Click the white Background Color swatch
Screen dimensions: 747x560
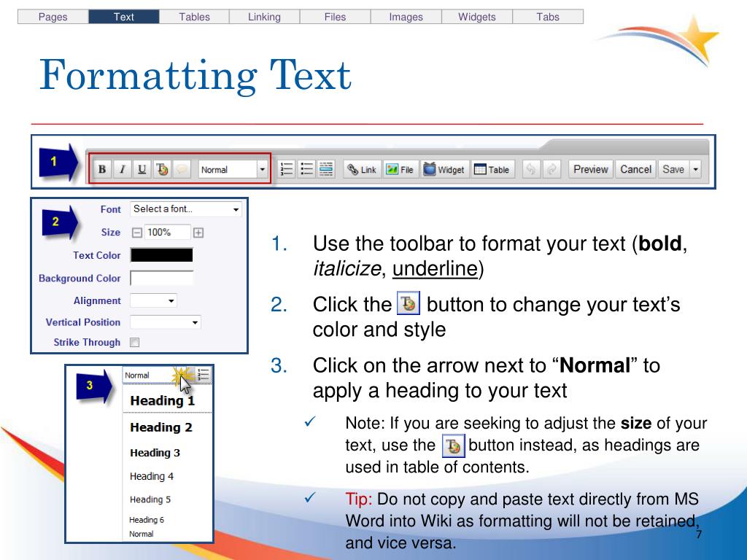tap(161, 278)
